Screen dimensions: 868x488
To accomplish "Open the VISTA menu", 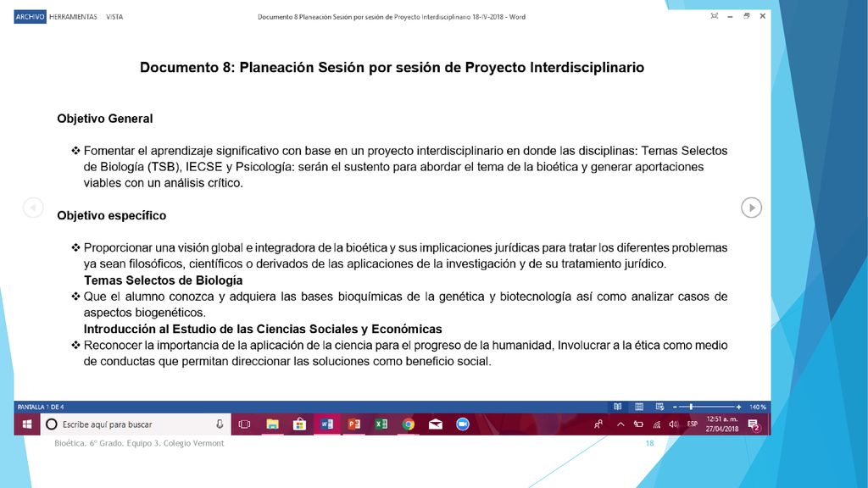I will [114, 17].
